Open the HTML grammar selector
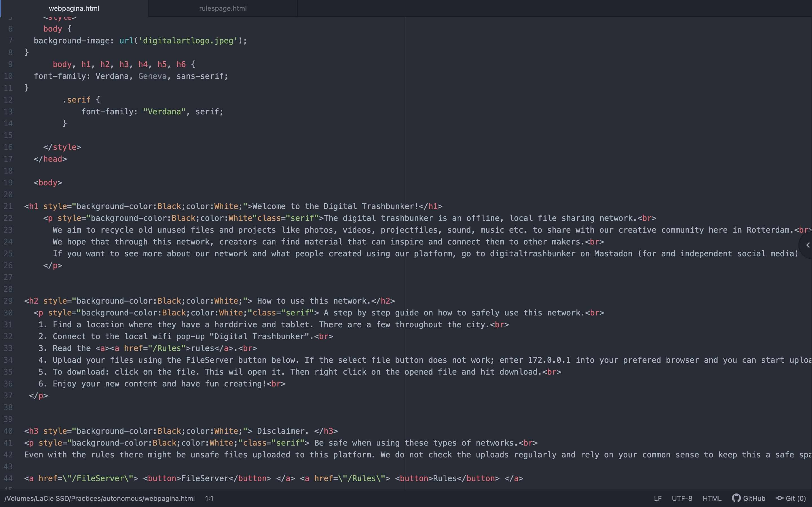 [712, 498]
